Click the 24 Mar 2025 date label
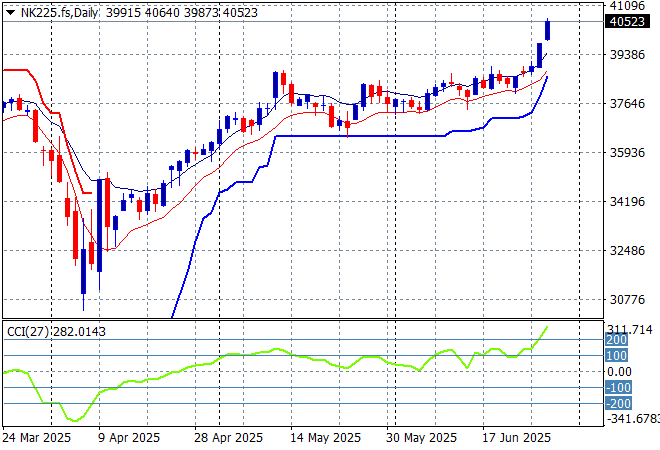The width and height of the screenshot is (660, 450). coord(39,438)
